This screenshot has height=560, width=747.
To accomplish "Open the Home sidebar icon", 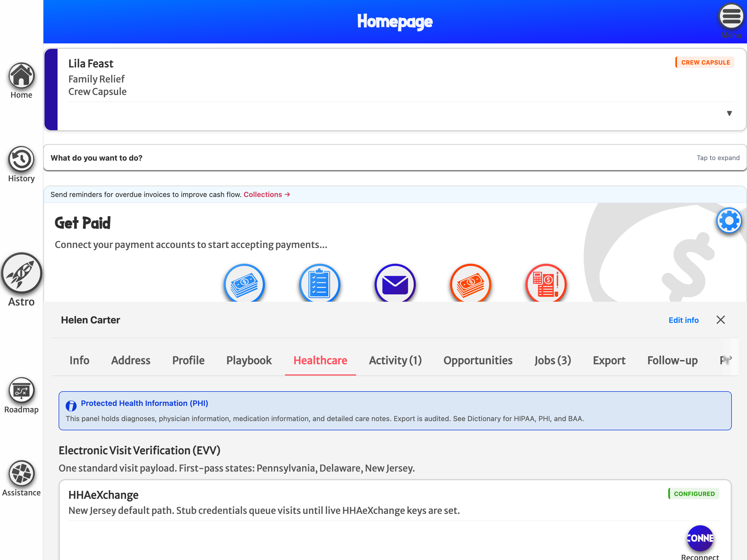I will coord(21,76).
